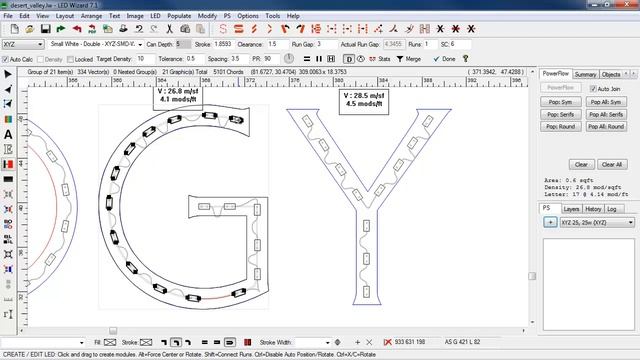The image size is (640, 360).
Task: Save the file with the floppy disk icon
Action: (45, 29)
